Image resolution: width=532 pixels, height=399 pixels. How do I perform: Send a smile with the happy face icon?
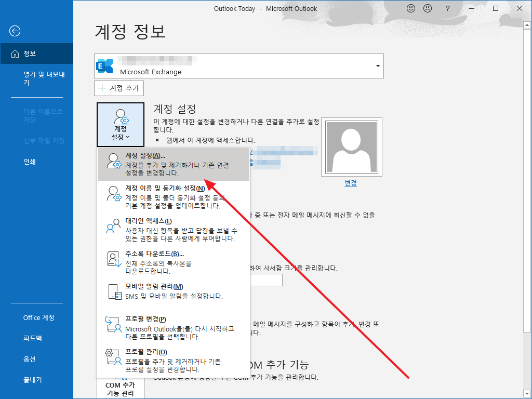(x=411, y=8)
